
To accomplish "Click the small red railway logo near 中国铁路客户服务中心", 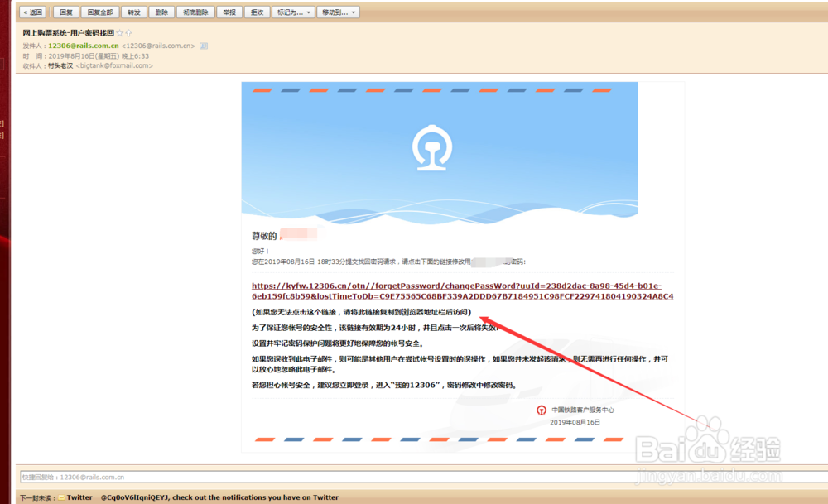I will 542,410.
